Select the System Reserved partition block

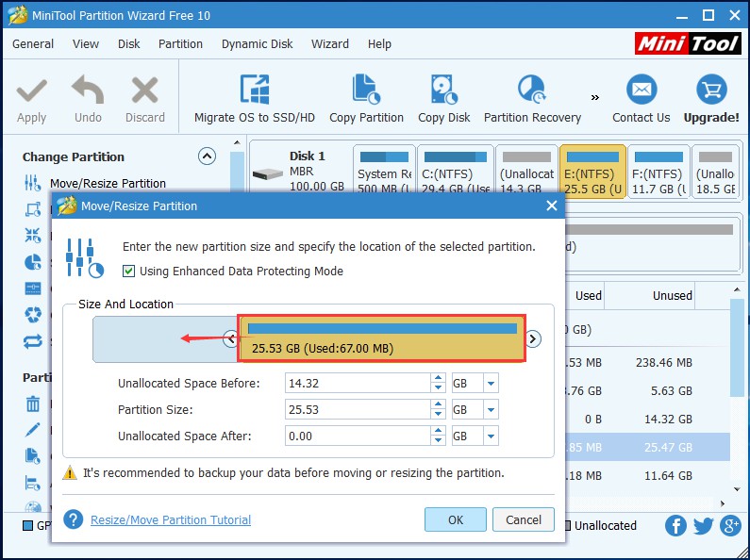tap(384, 170)
